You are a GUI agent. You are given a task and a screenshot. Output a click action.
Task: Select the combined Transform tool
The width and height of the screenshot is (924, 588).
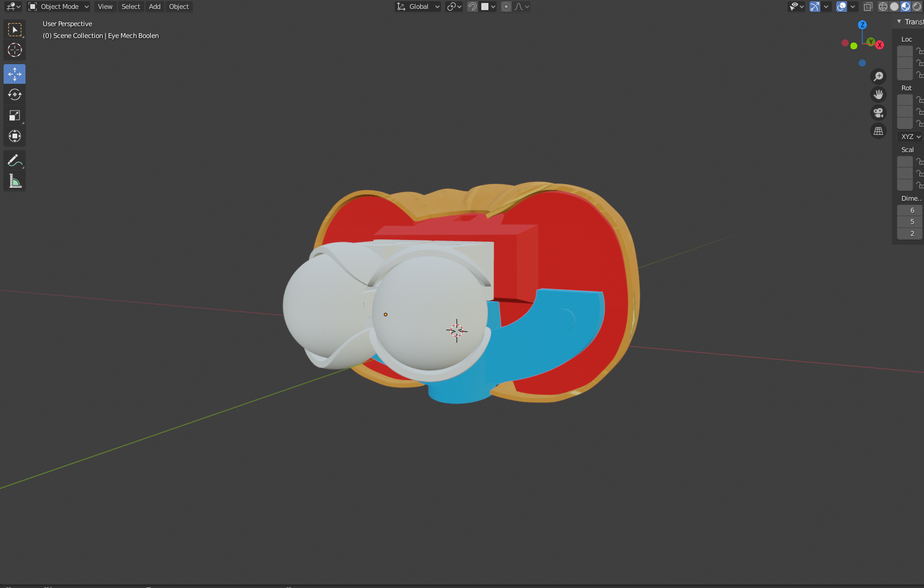click(15, 136)
